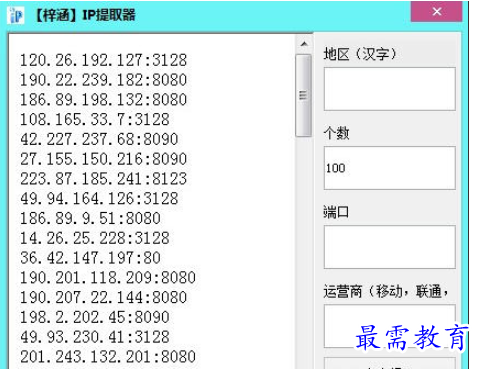477x369 pixels.
Task: Select line 186.89.198.132:8080
Action: 104,100
